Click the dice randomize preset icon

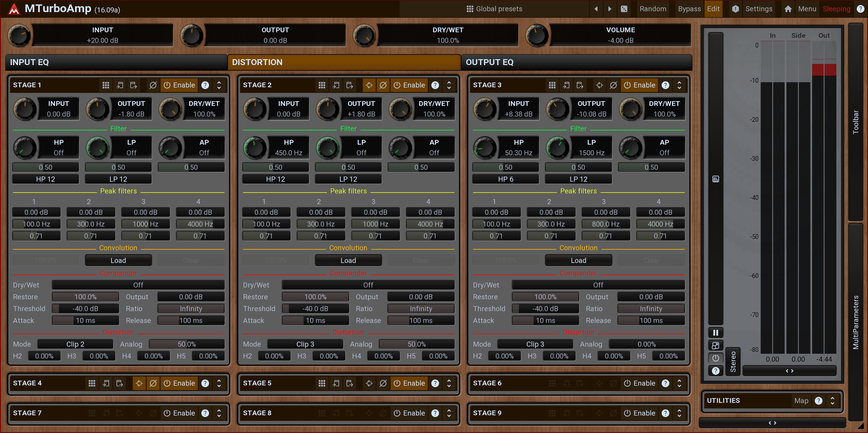point(624,9)
